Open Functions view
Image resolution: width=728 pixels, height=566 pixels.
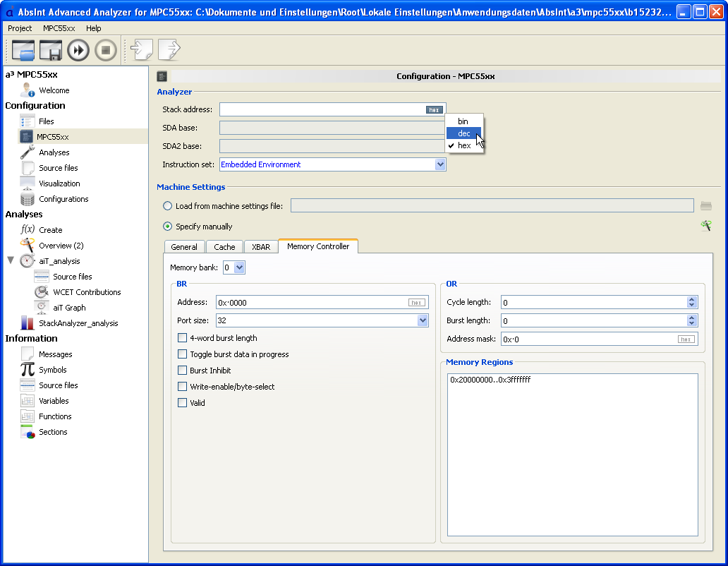55,416
